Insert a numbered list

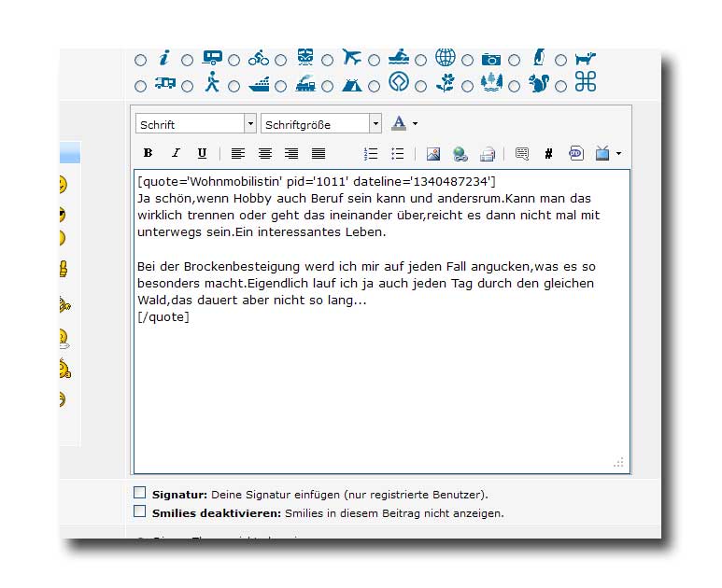click(x=371, y=154)
